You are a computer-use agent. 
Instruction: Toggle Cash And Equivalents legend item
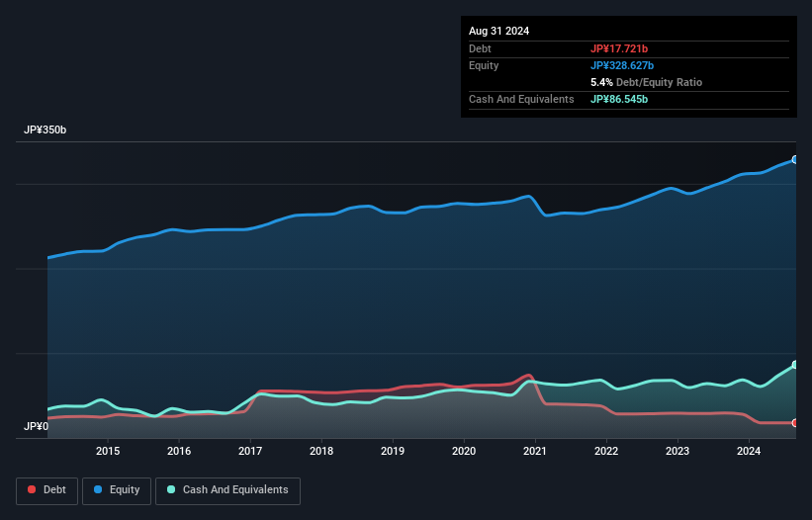(227, 490)
